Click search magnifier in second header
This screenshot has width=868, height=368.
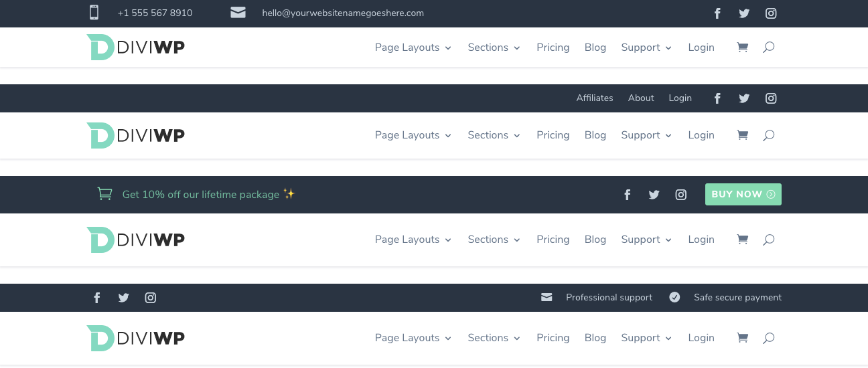point(769,135)
